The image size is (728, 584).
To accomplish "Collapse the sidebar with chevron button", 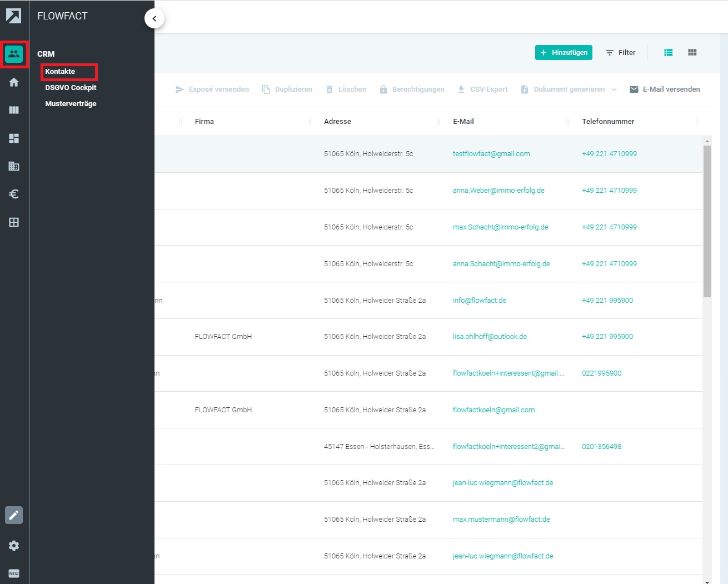I will pos(154,18).
